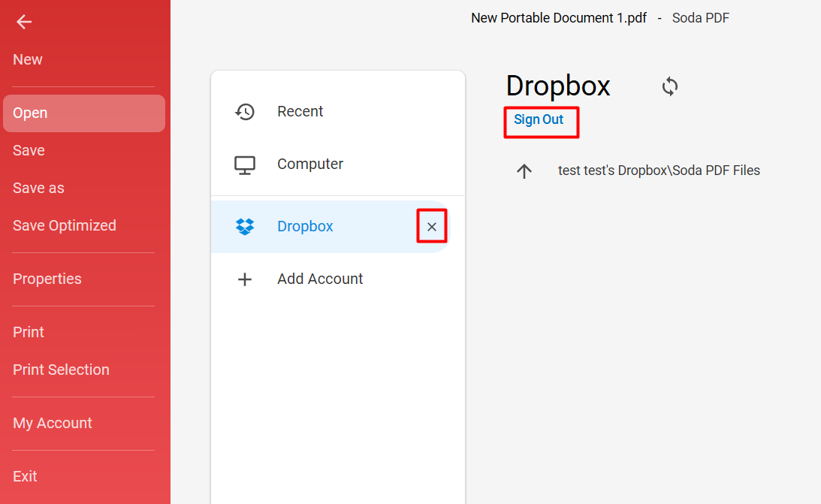Click the Dropbox refresh sync icon
The height and width of the screenshot is (504, 821).
(x=670, y=86)
